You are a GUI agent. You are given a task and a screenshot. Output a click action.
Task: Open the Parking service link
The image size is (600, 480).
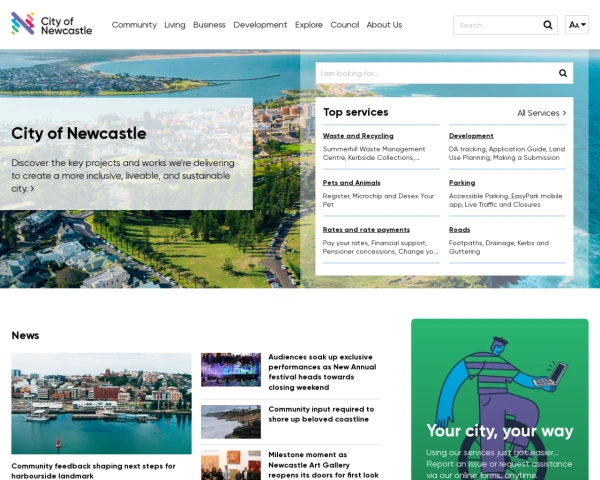[462, 183]
